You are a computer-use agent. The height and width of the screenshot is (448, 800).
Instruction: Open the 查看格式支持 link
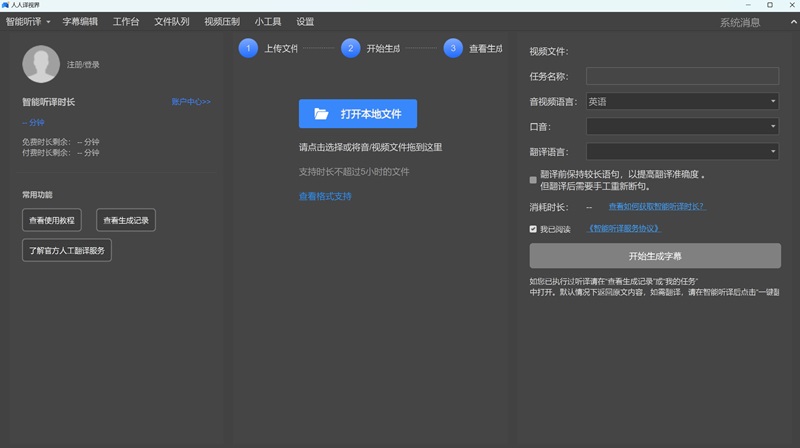pos(325,196)
